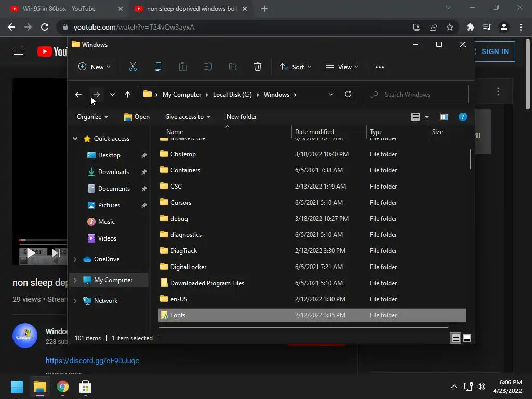Close the non sleep deprived windows tab
The width and height of the screenshot is (532, 399).
[x=245, y=9]
